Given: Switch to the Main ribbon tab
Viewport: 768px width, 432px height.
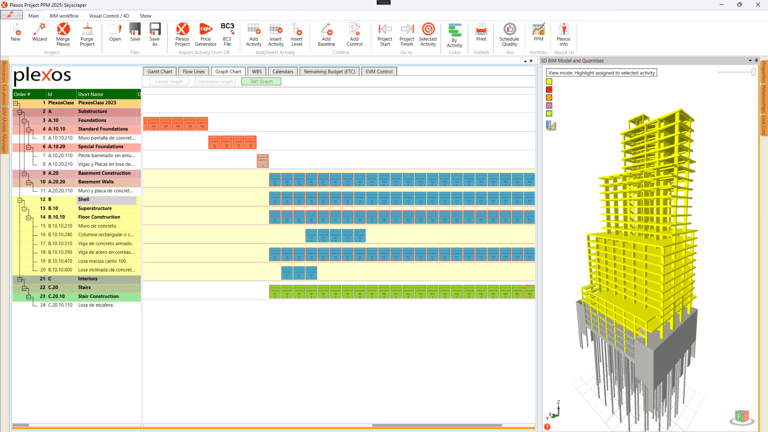Looking at the screenshot, I should tap(33, 16).
